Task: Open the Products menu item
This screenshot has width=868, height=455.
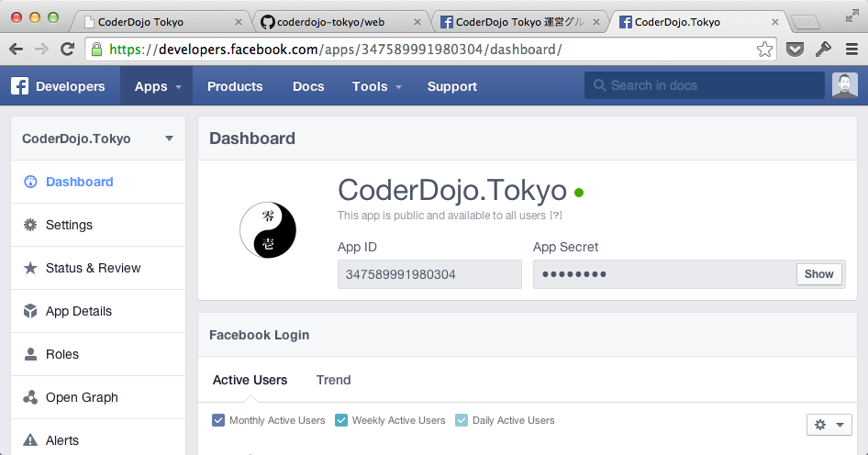Action: (235, 86)
